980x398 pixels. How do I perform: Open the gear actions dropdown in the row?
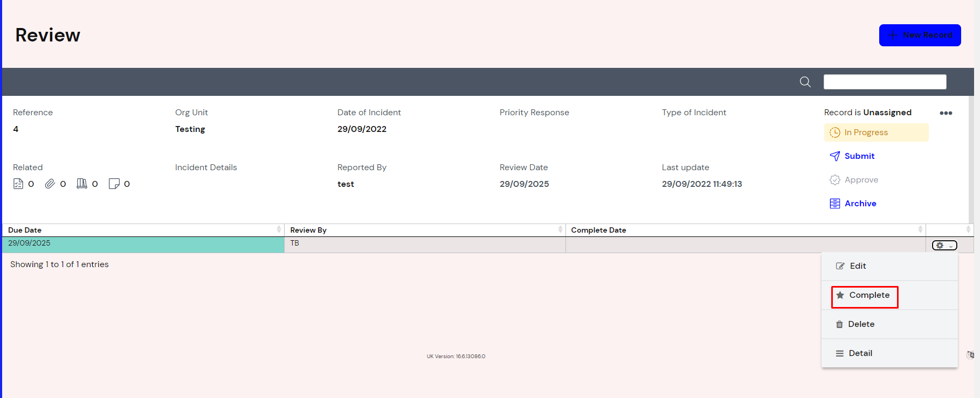944,246
